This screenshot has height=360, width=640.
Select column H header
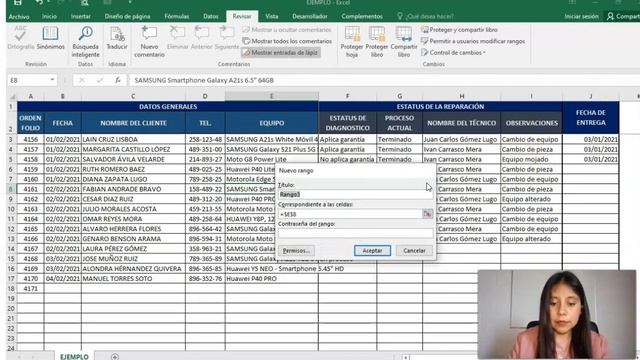click(x=462, y=96)
